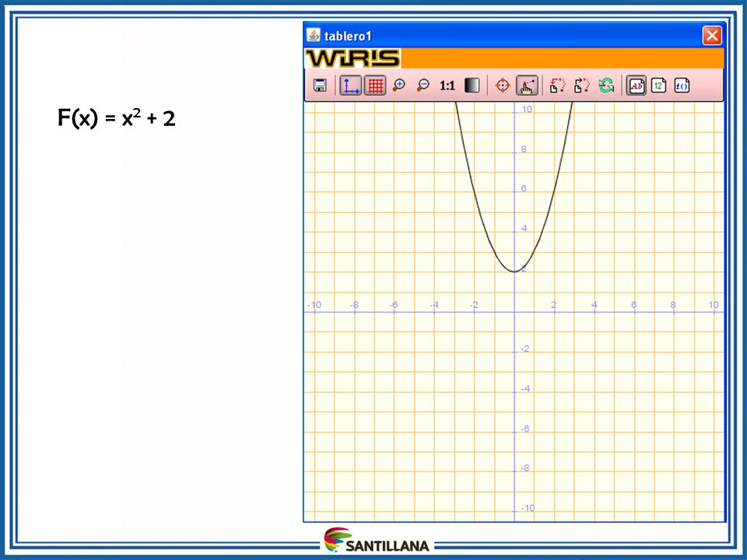This screenshot has width=747, height=560.
Task: Click the zoom out magnifier
Action: click(x=423, y=86)
